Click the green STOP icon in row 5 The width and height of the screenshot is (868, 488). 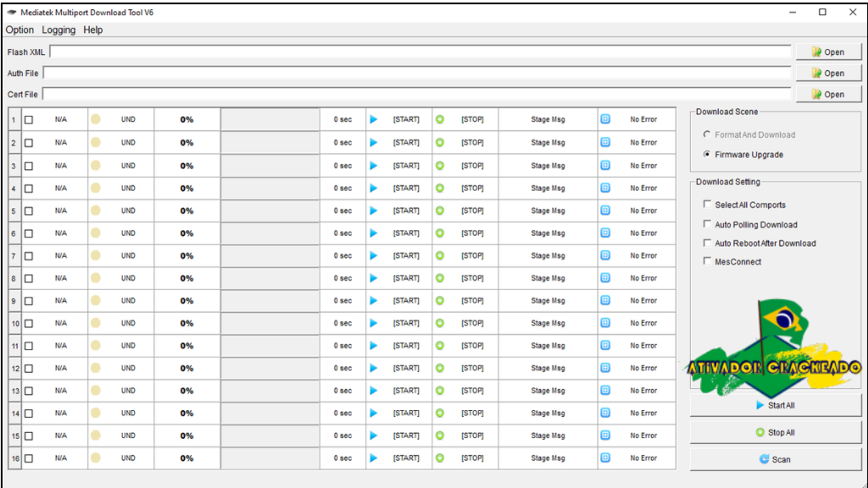(x=440, y=211)
